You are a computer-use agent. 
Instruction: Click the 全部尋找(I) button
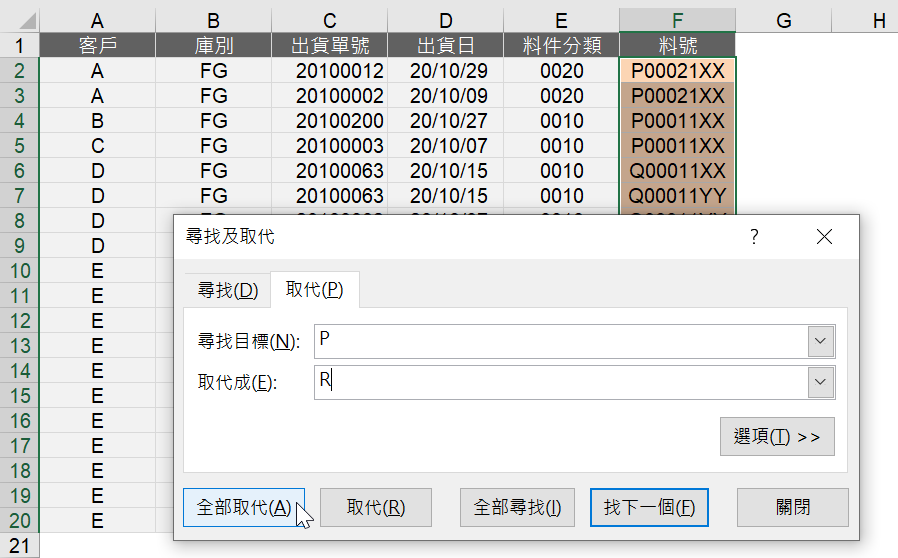[x=517, y=507]
